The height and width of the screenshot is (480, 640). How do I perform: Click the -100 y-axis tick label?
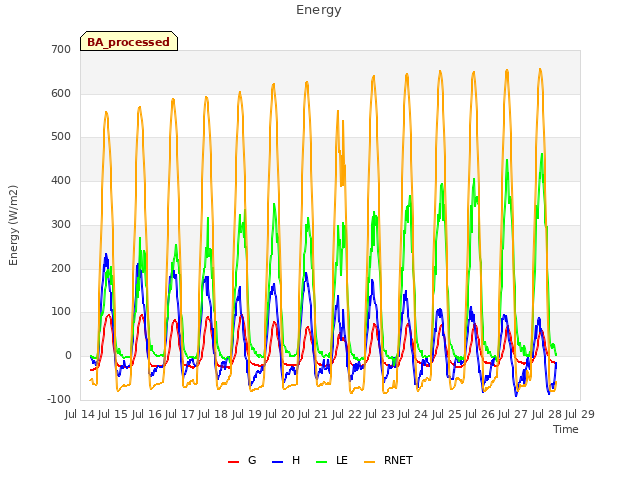click(x=59, y=400)
